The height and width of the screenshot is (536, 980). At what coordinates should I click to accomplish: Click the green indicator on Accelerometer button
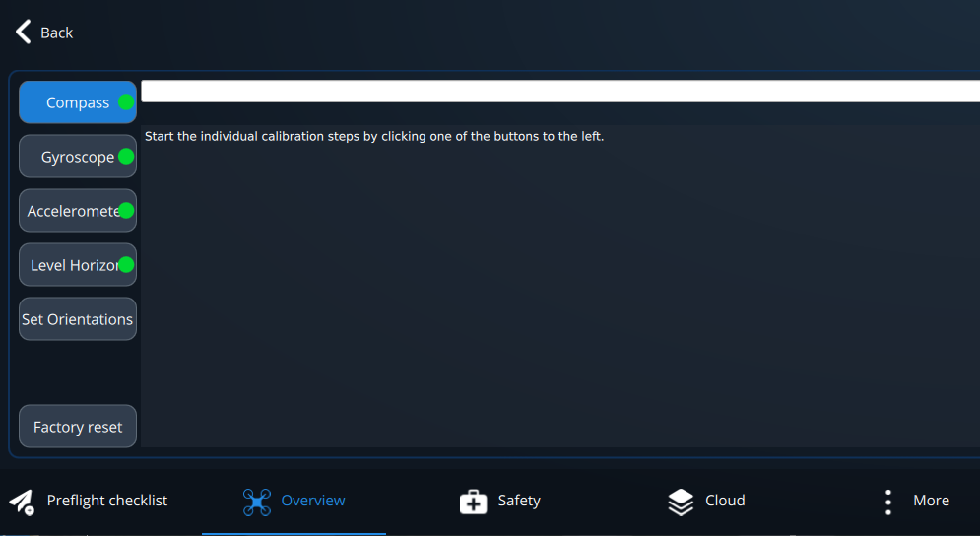pos(126,211)
